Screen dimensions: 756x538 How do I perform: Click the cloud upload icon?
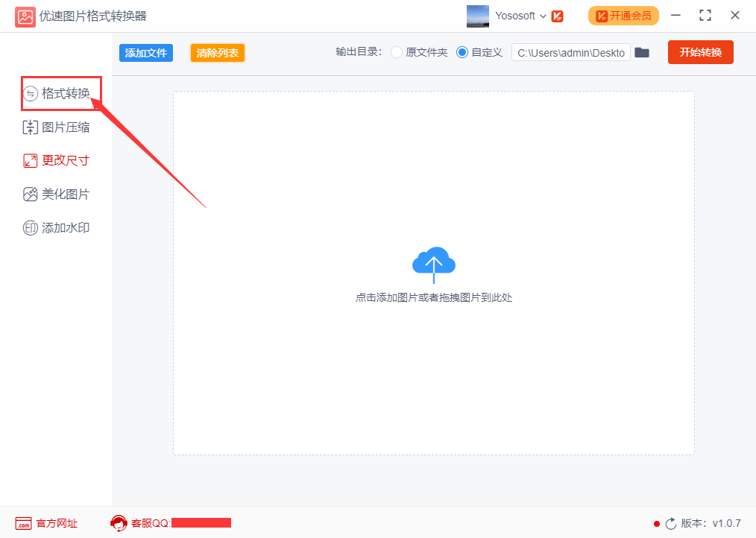pos(434,265)
